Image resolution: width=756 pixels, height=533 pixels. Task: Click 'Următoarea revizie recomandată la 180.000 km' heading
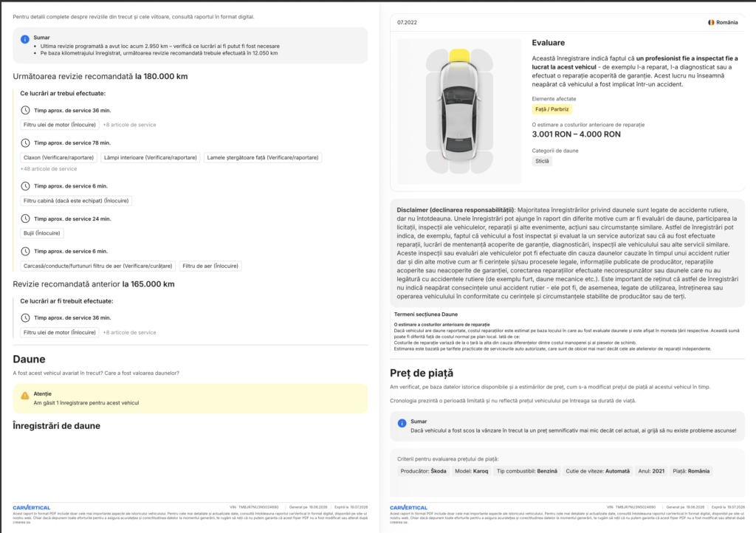click(100, 77)
